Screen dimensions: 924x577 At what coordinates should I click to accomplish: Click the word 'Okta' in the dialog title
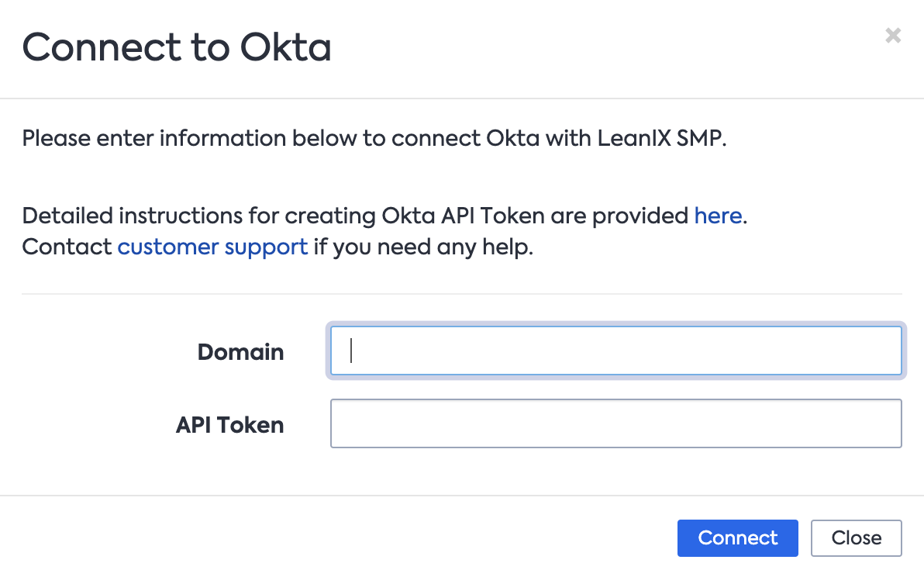286,47
